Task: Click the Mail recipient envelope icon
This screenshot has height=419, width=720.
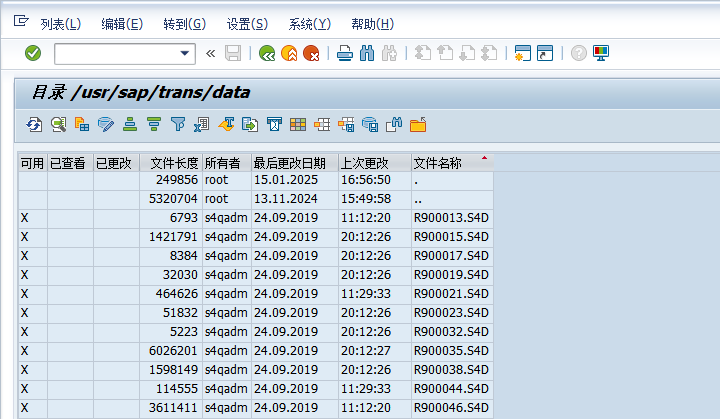Action: pos(274,125)
